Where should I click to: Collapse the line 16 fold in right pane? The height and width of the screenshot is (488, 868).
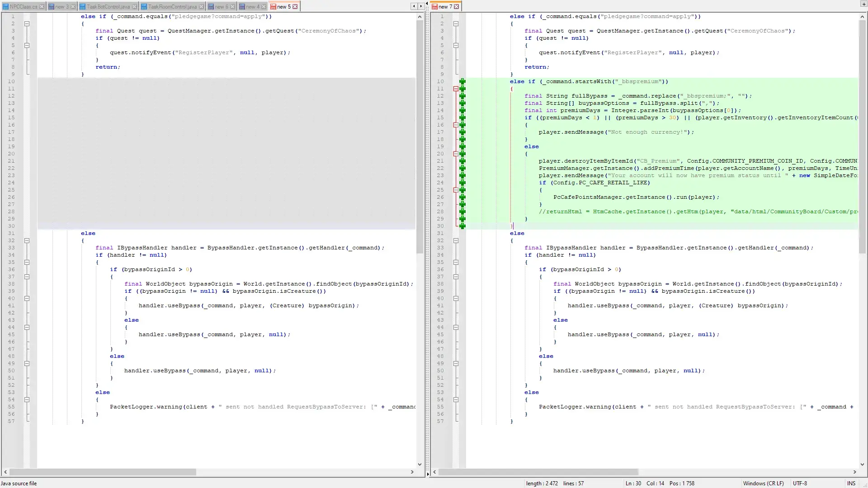pos(456,125)
